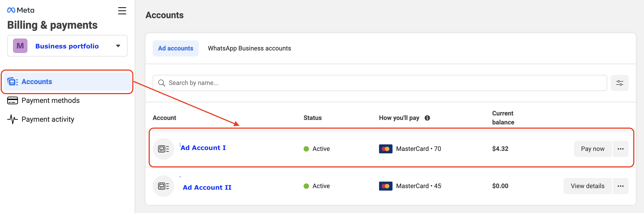Image resolution: width=644 pixels, height=213 pixels.
Task: Click Status column header
Action: pos(313,118)
